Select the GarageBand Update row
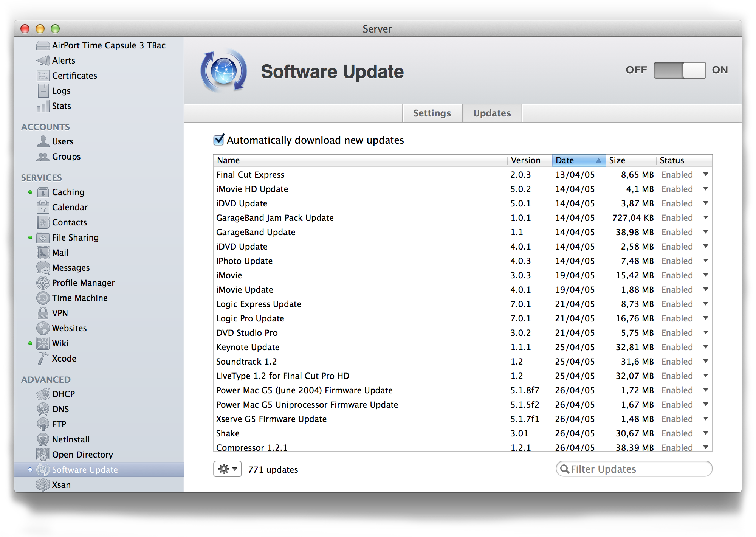This screenshot has width=756, height=537. click(463, 232)
